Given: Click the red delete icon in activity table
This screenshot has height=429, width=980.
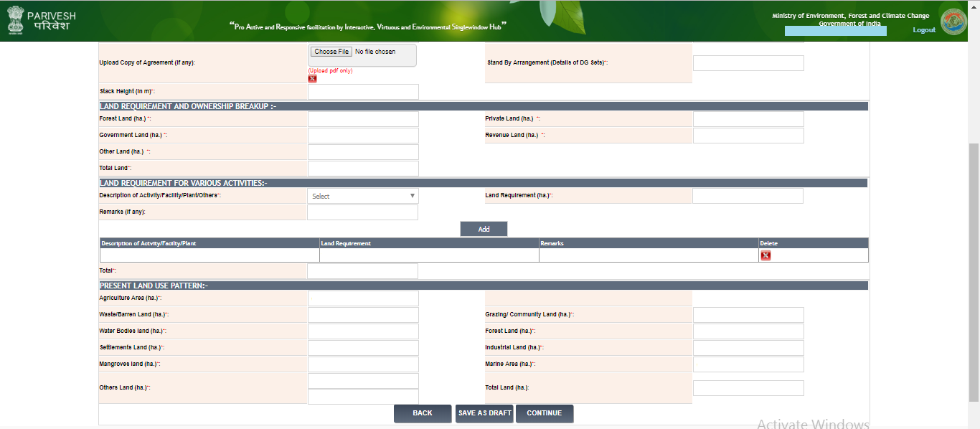Looking at the screenshot, I should 765,255.
